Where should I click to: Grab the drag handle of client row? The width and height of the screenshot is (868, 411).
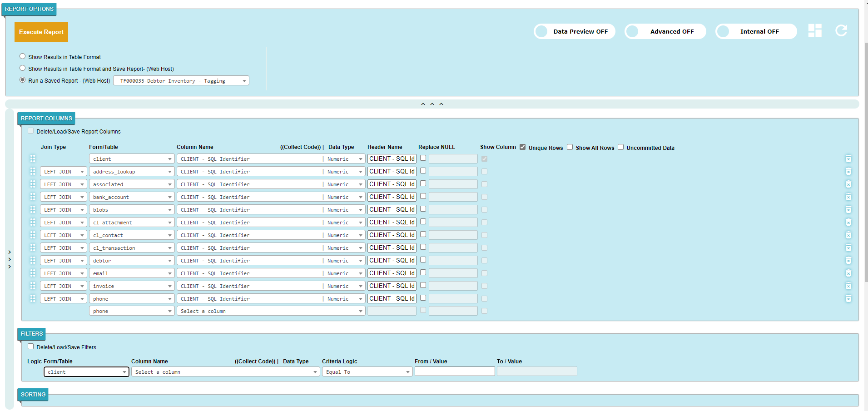point(33,158)
